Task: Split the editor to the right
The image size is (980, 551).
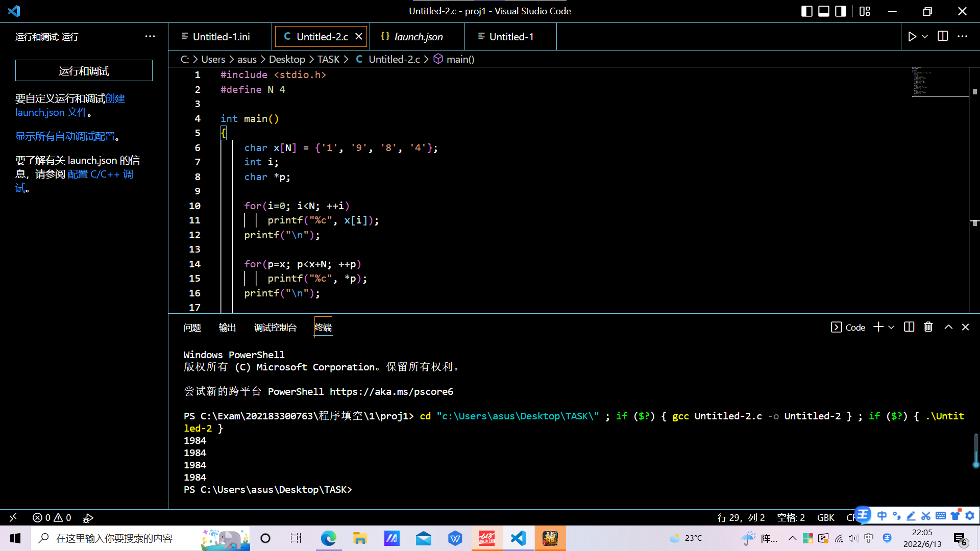Action: tap(943, 36)
